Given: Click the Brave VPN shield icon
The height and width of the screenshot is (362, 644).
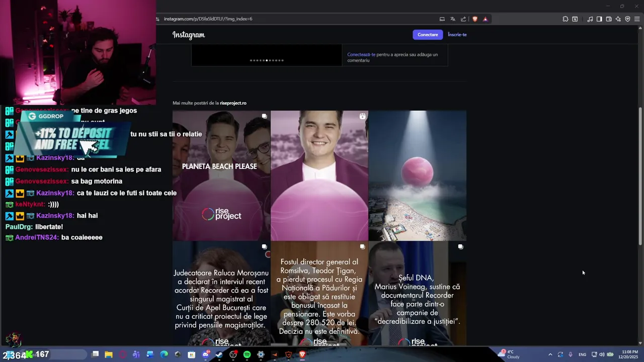Looking at the screenshot, I should click(628, 19).
